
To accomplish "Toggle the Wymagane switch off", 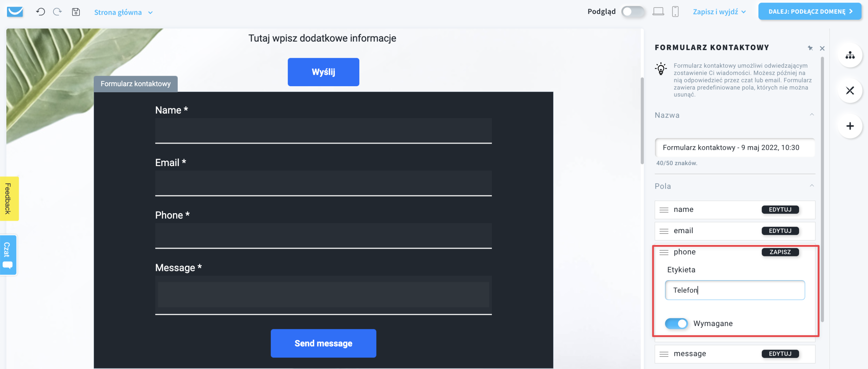I will 676,323.
